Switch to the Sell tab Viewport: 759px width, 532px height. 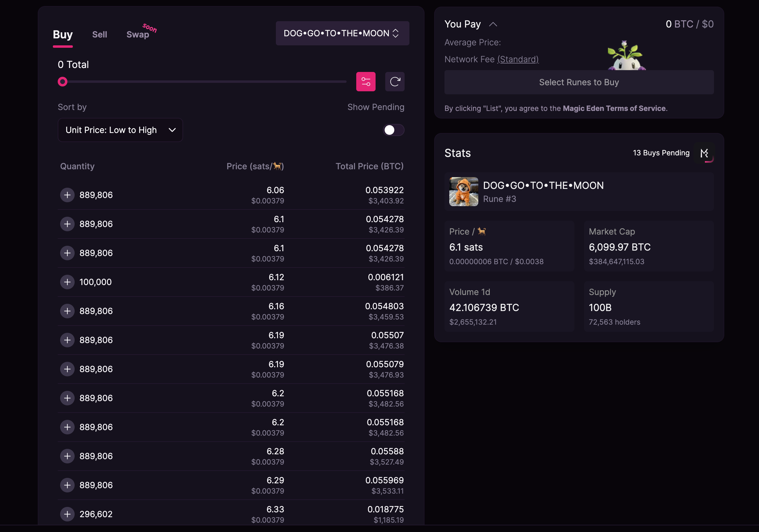coord(99,34)
